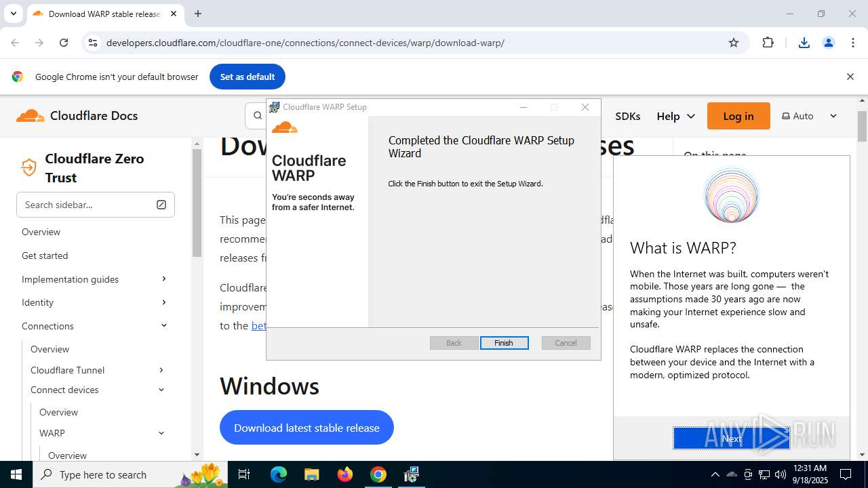Switch to Chrome in the taskbar
The image size is (868, 488).
pyautogui.click(x=378, y=474)
